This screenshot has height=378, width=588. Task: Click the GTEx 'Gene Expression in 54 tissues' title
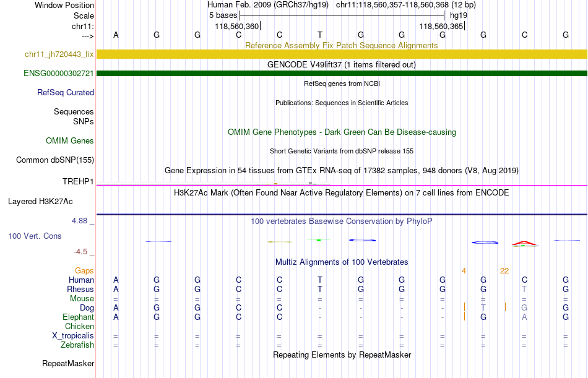[x=341, y=171]
